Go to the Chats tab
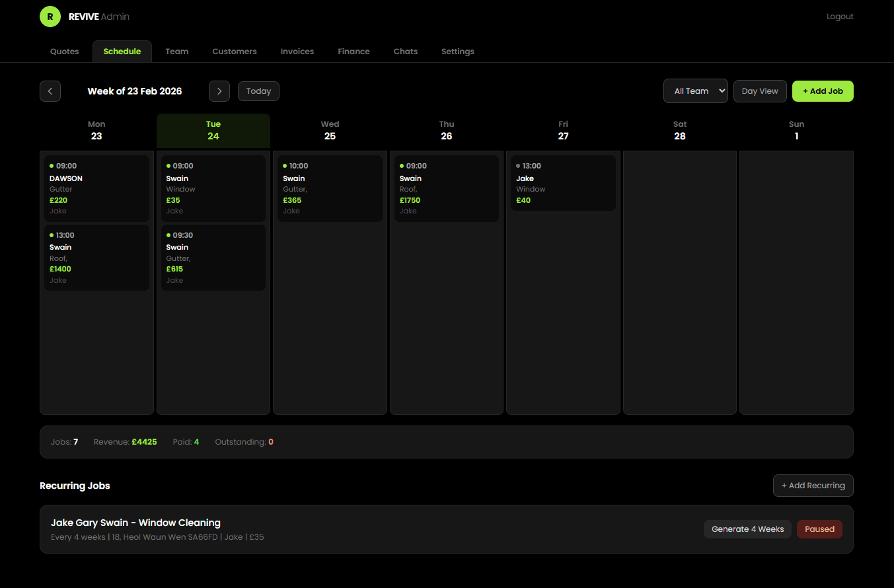The height and width of the screenshot is (588, 894). click(x=405, y=51)
